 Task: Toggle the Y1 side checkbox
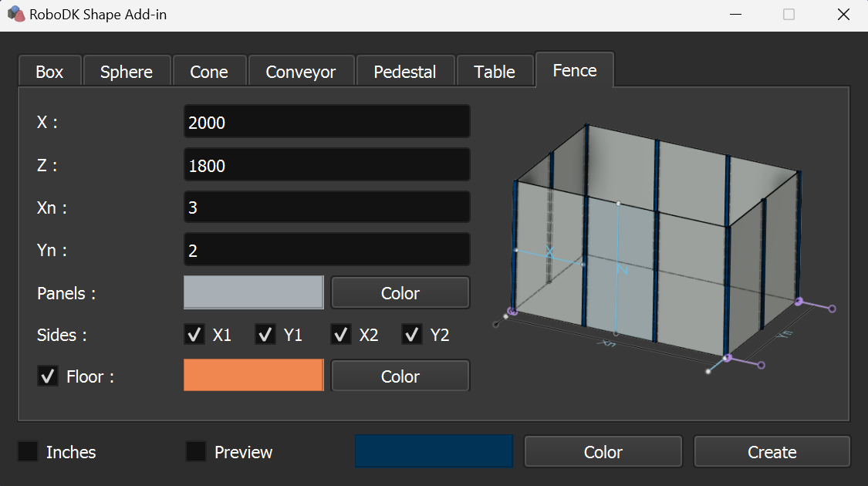click(x=265, y=335)
